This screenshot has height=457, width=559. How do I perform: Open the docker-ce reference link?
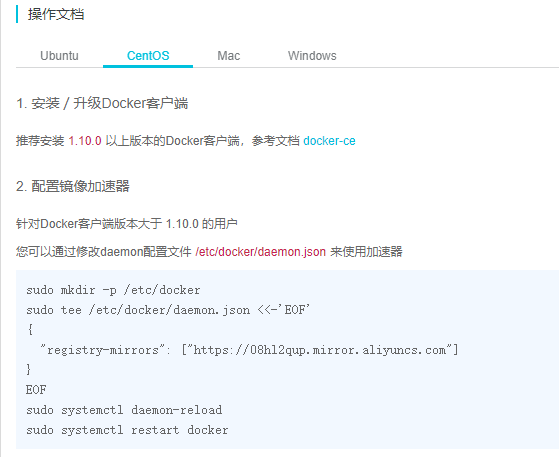pyautogui.click(x=329, y=141)
